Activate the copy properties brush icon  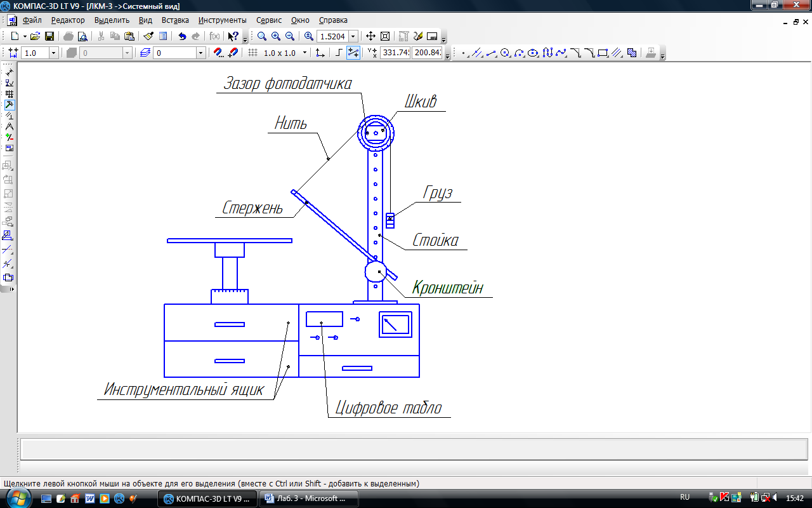(x=148, y=36)
